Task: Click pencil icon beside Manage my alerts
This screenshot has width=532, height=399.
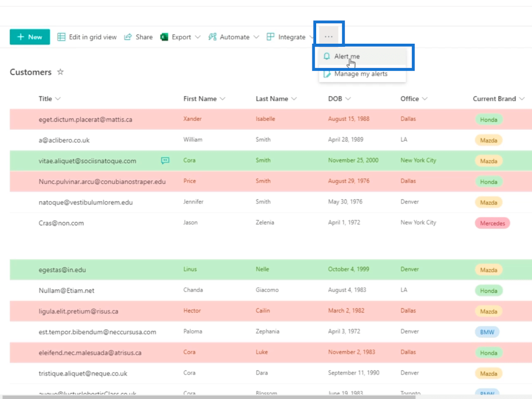Action: 327,74
